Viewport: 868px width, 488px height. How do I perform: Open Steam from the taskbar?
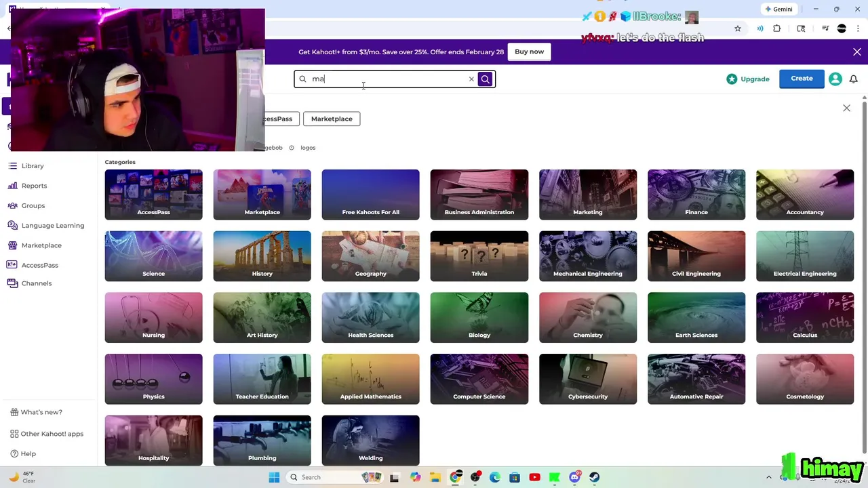tap(594, 477)
